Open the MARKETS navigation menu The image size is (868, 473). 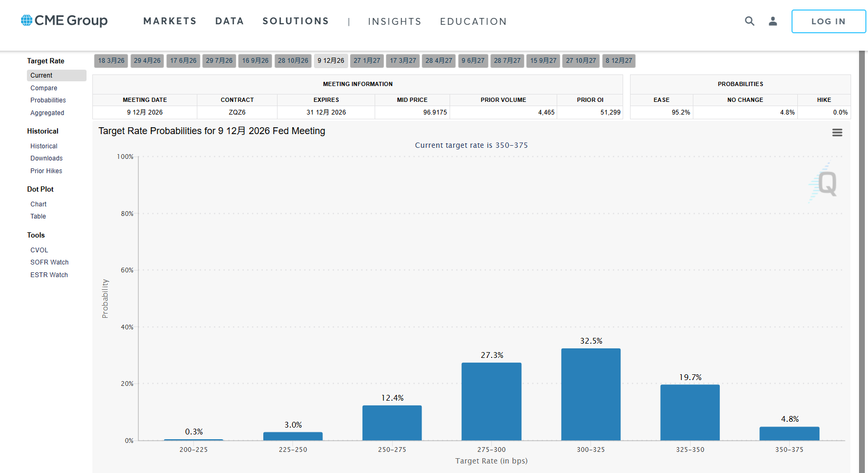click(170, 21)
